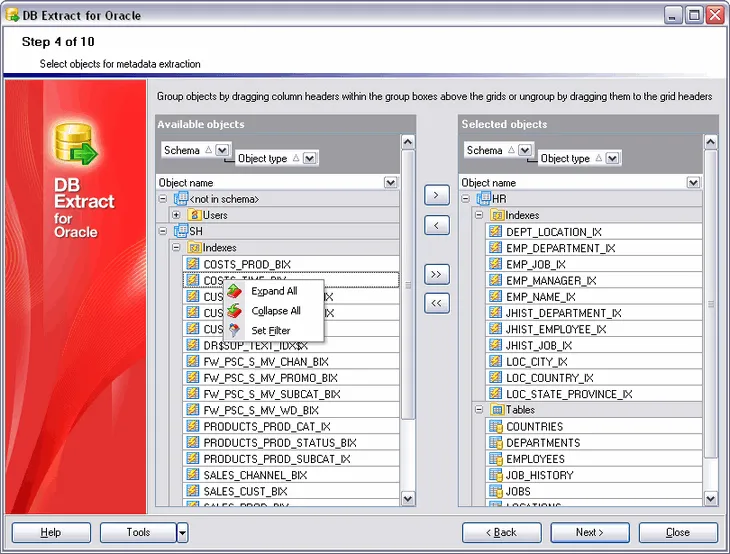Collapse Indexes under SH schema
The image size is (730, 554).
point(176,247)
